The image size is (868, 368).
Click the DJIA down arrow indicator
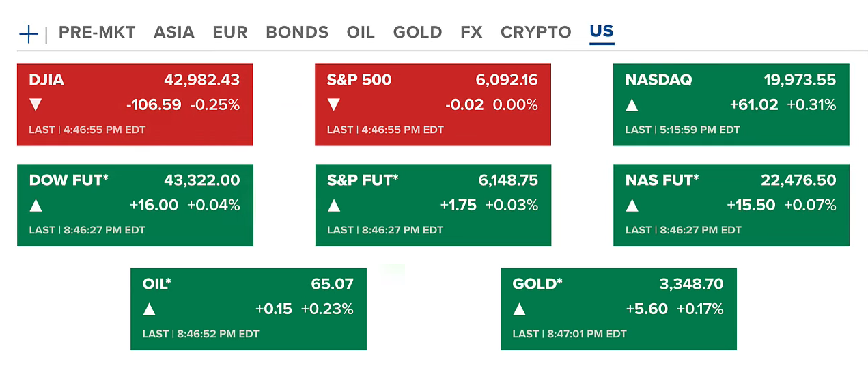click(36, 105)
